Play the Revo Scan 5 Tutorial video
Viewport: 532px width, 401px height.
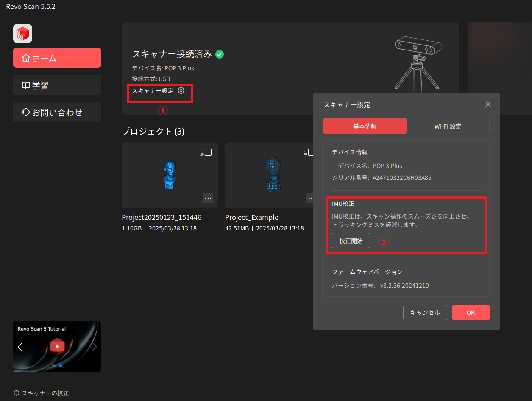coord(57,346)
